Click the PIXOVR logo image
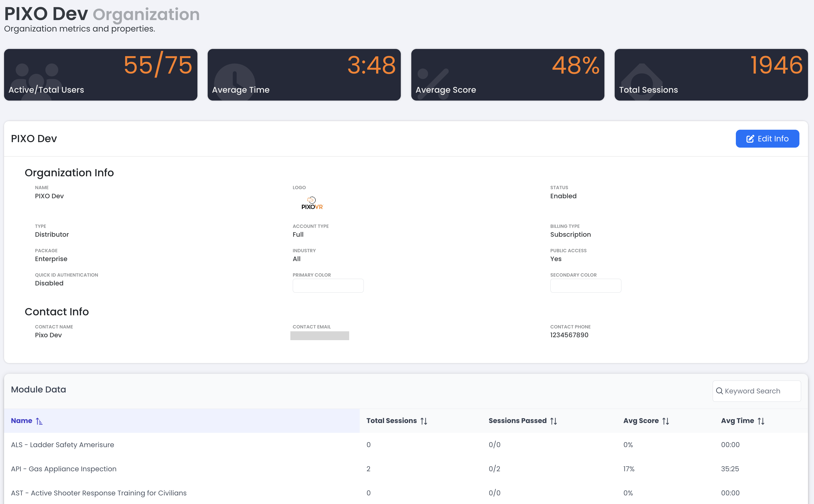The image size is (814, 504). (312, 203)
